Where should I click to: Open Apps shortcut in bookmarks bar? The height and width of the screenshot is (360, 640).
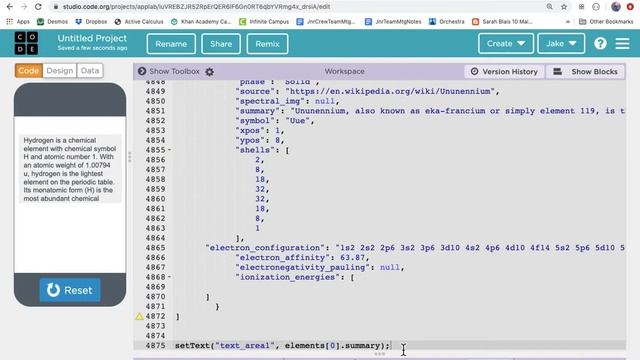pos(18,22)
